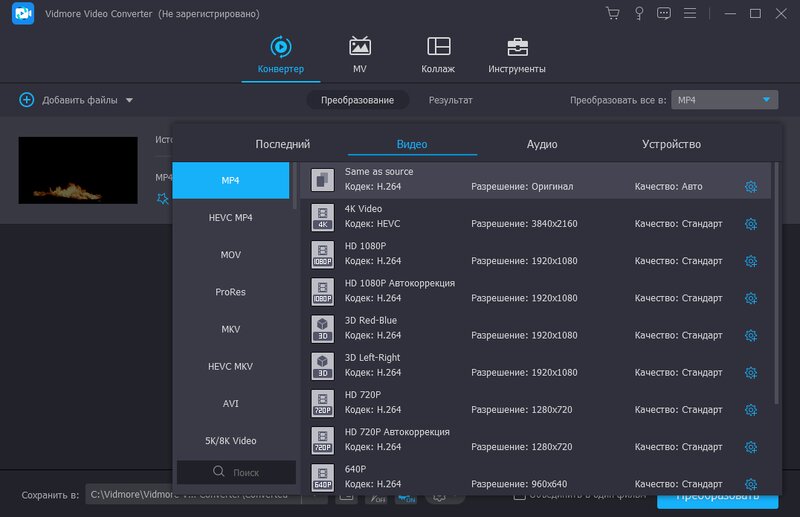Click the star enhance icon under the thumbnail
This screenshot has width=800, height=517.
tap(162, 199)
